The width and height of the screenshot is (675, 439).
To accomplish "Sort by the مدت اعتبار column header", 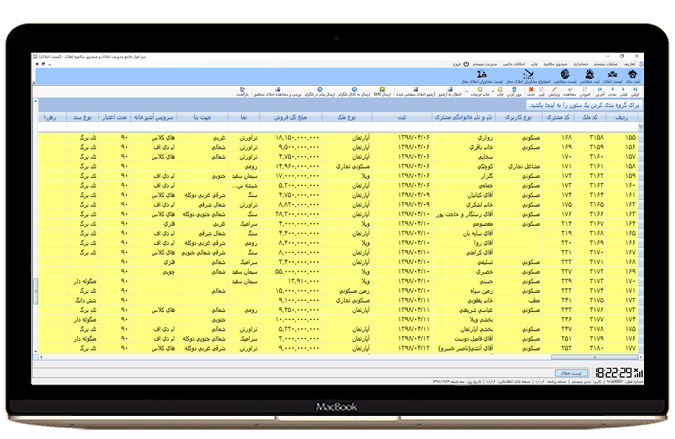I will click(x=115, y=117).
